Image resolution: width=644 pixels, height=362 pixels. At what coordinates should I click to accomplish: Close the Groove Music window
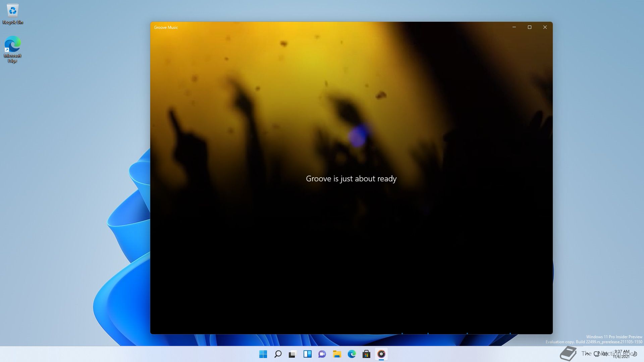coord(545,27)
